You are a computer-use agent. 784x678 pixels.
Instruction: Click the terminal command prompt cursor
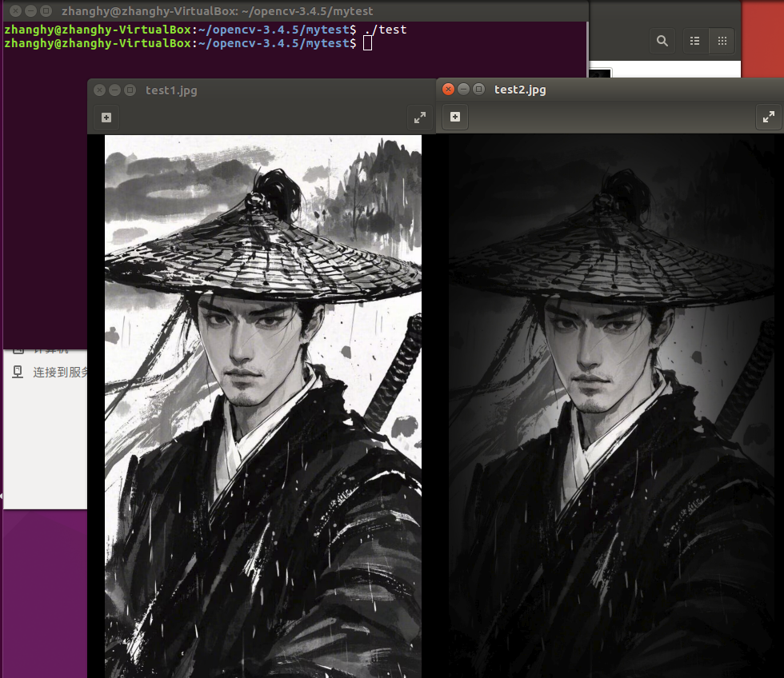coord(367,43)
